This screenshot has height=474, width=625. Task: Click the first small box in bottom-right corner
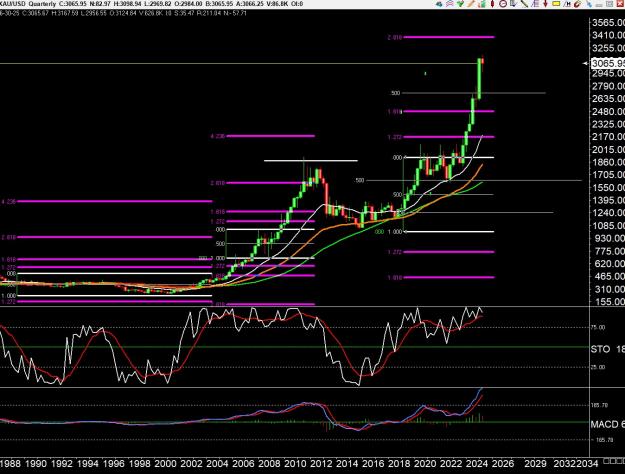click(606, 461)
